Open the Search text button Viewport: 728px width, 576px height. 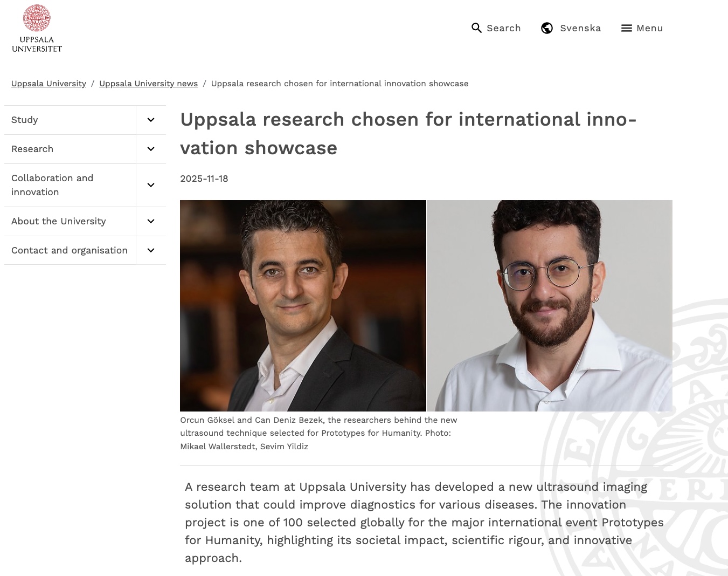click(504, 28)
